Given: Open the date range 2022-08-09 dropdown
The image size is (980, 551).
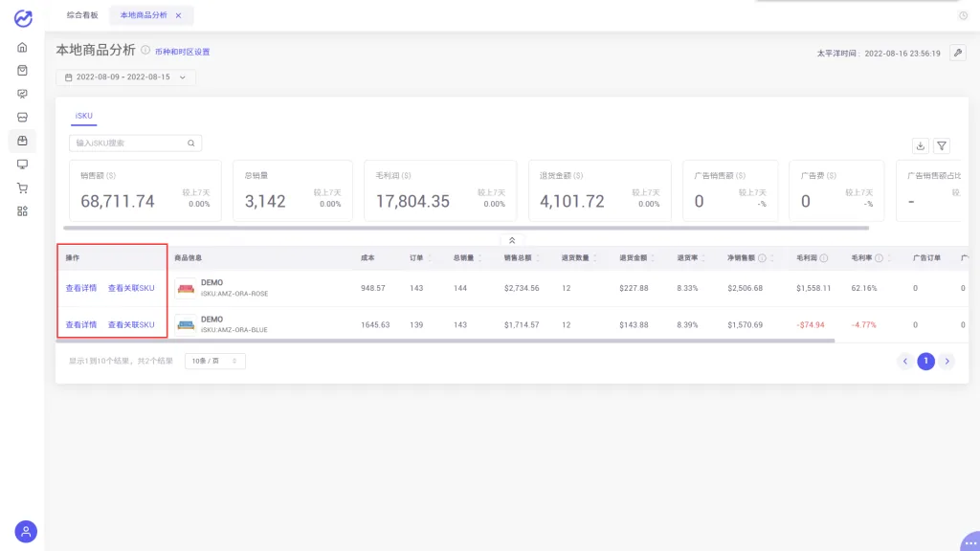Looking at the screenshot, I should pos(125,77).
